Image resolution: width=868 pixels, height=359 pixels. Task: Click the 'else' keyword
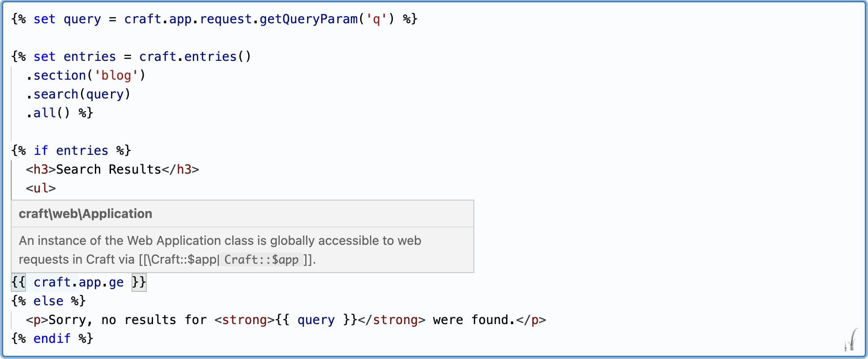48,301
